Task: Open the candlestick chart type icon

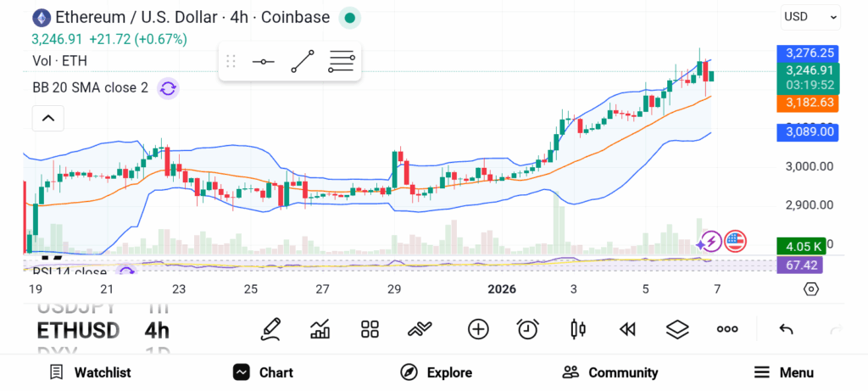Action: (578, 329)
